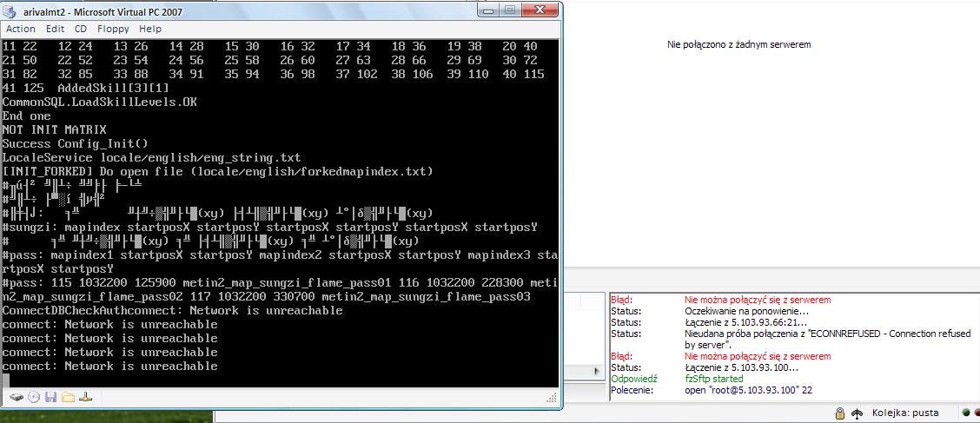Click the green activity indicator in FileZilla

(966, 413)
